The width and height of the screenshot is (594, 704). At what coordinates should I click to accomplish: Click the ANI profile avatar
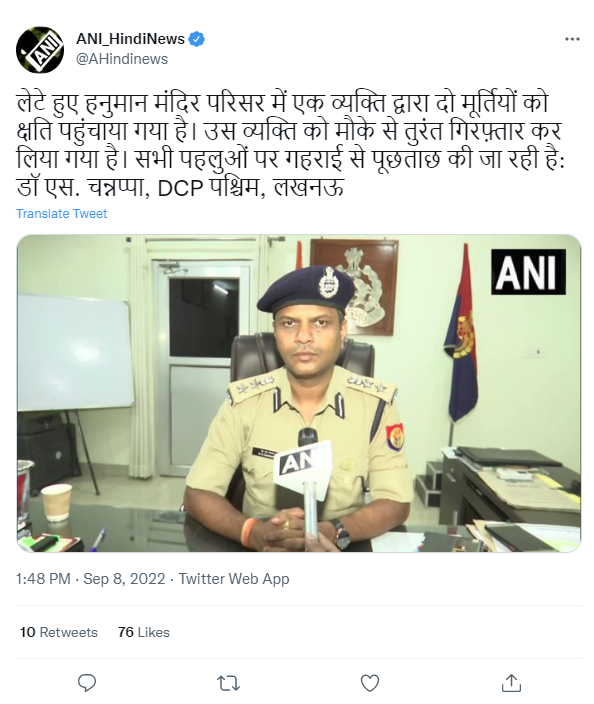click(40, 50)
